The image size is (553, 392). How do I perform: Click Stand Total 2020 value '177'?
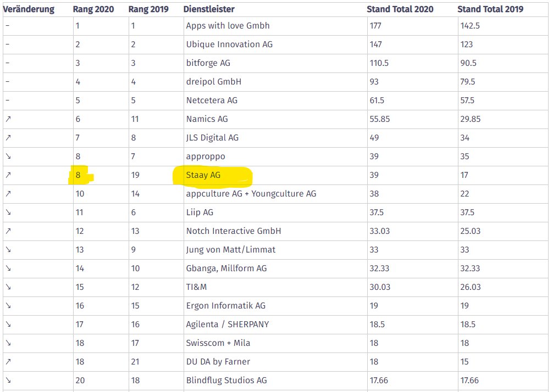[x=375, y=26]
